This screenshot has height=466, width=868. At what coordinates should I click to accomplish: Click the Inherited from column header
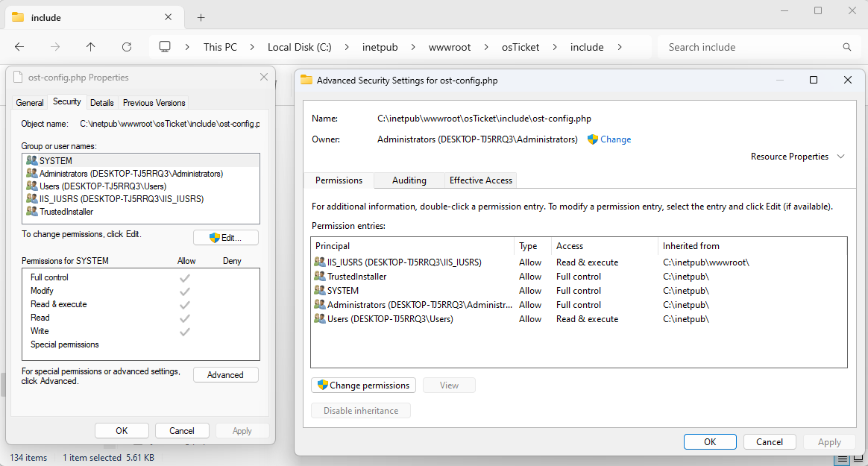point(752,246)
